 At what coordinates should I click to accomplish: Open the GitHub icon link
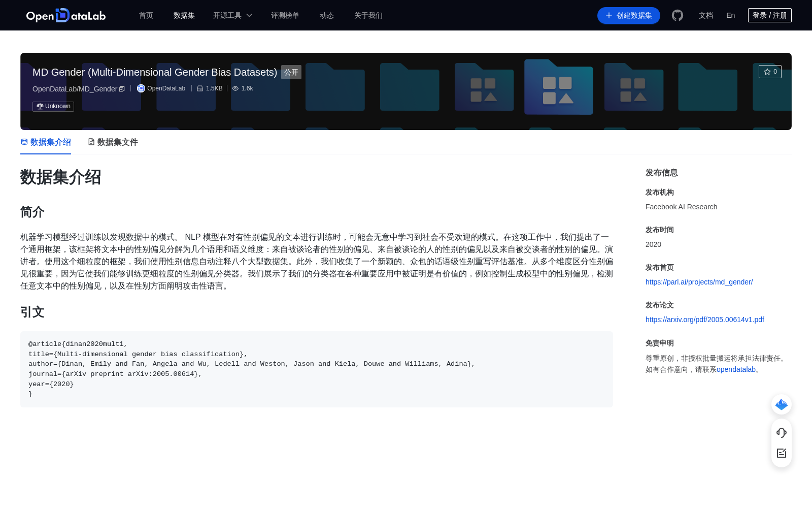[x=678, y=15]
